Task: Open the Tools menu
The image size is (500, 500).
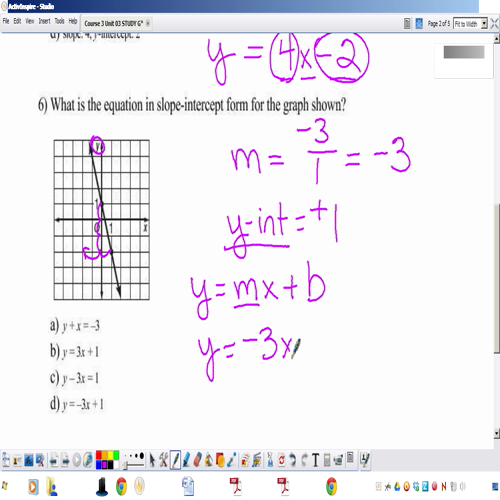Action: tap(60, 21)
